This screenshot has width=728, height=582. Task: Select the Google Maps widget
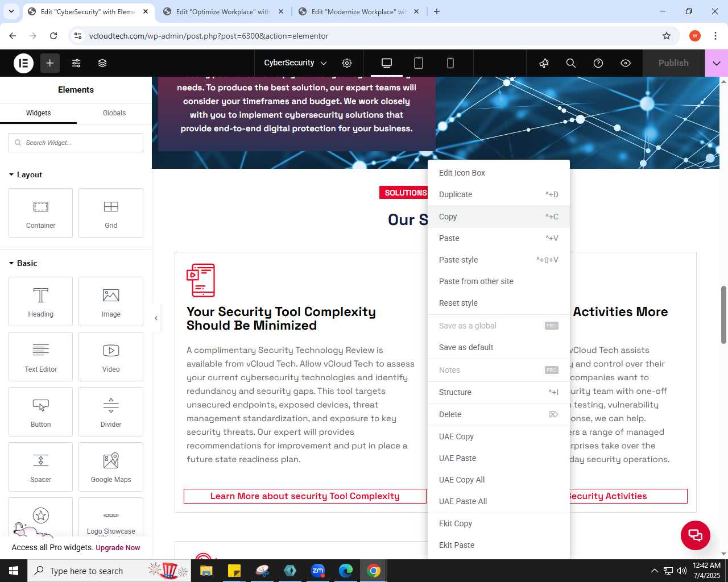[111, 467]
